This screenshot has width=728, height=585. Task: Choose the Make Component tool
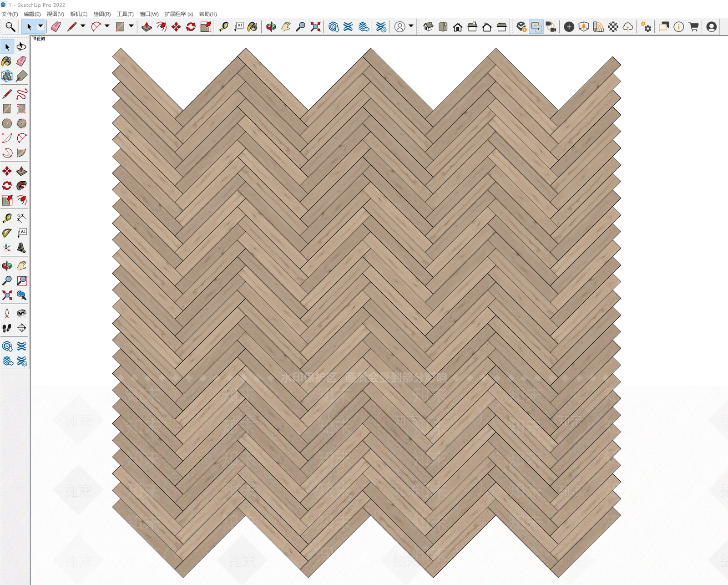pos(7,76)
